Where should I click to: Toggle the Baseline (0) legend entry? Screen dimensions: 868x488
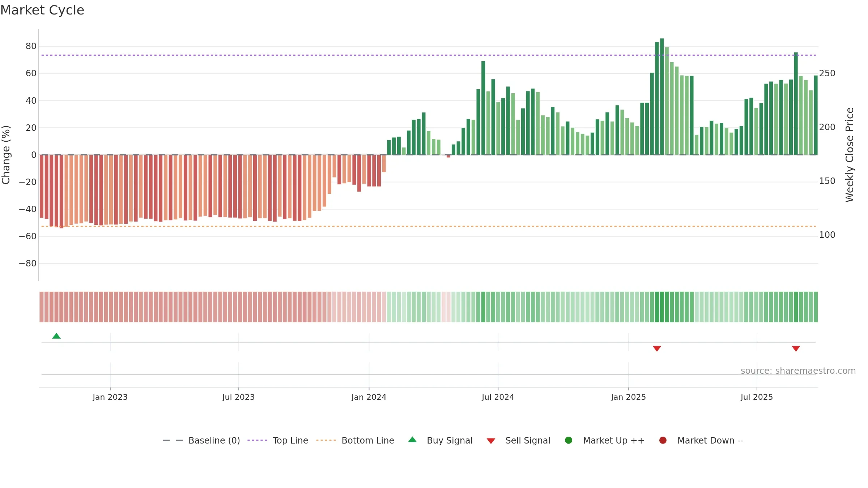pyautogui.click(x=201, y=440)
